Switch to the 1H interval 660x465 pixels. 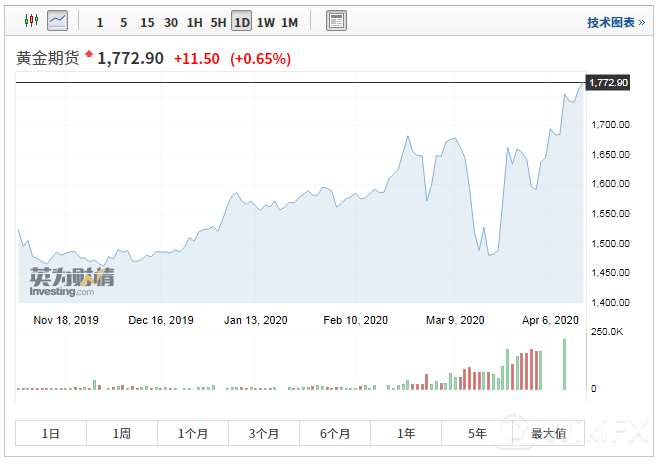tap(195, 22)
